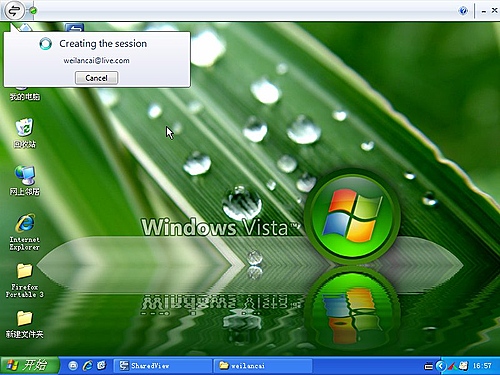Image resolution: width=500 pixels, height=375 pixels.
Task: Click the third quick launch icon
Action: pos(101,365)
